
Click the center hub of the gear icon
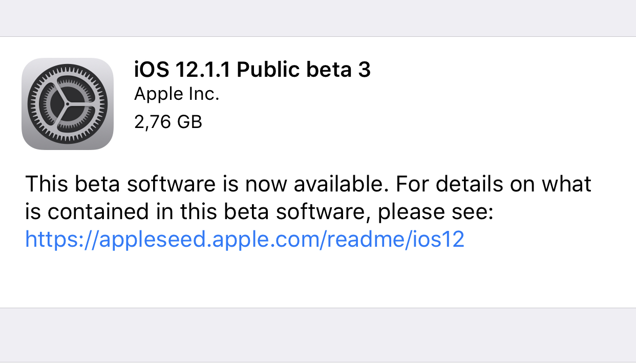pyautogui.click(x=68, y=104)
